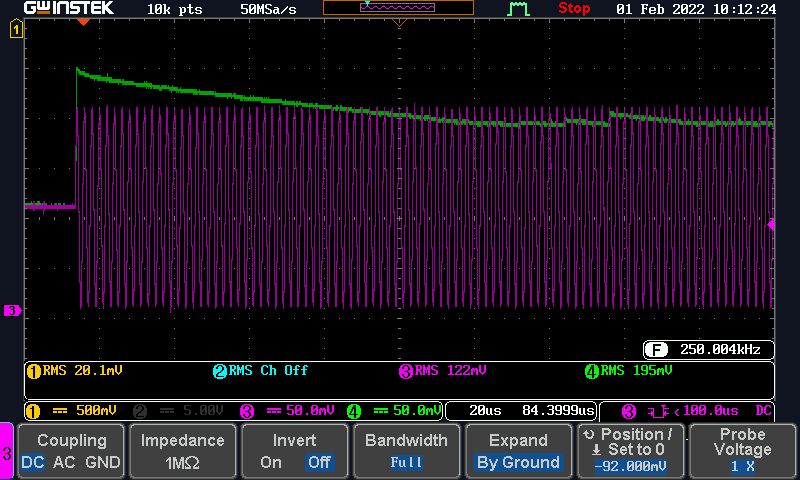Click the frequency counter F icon
The height and width of the screenshot is (480, 800).
coord(656,349)
